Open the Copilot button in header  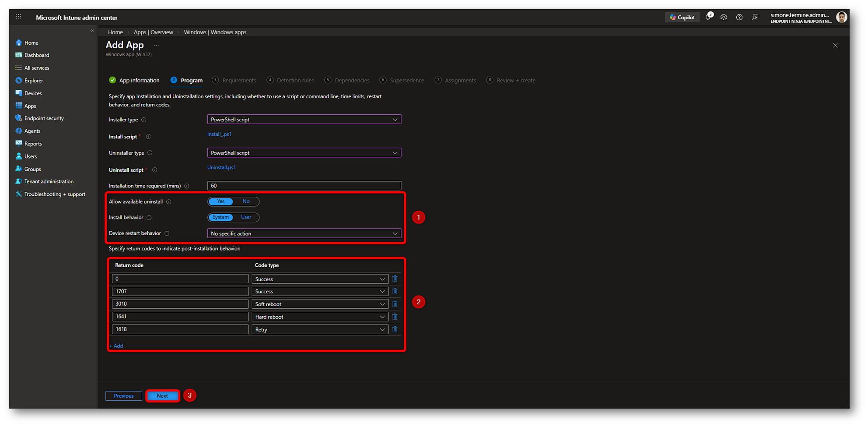tap(682, 18)
